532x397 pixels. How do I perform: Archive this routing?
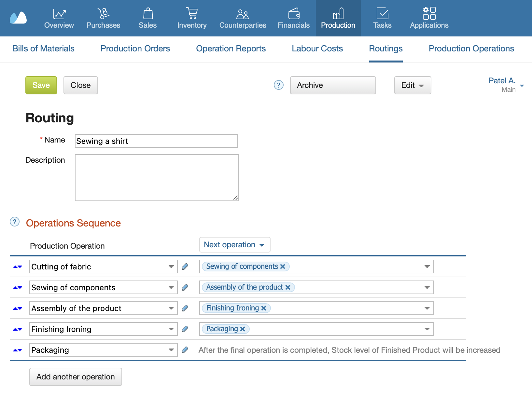click(333, 85)
